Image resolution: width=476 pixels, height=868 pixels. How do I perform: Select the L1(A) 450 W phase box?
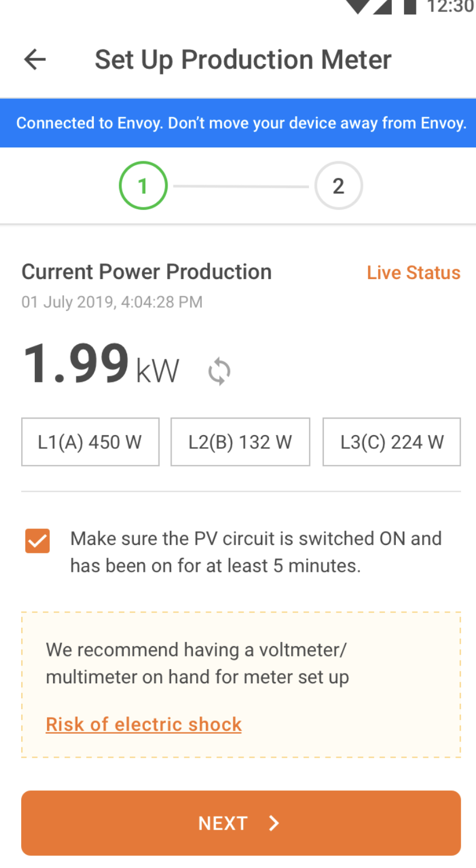[90, 442]
